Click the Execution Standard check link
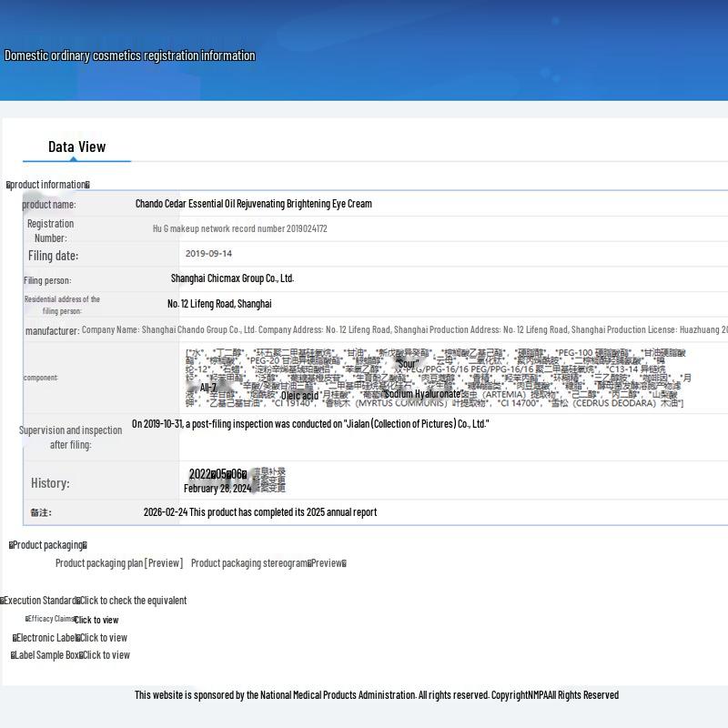 click(133, 601)
